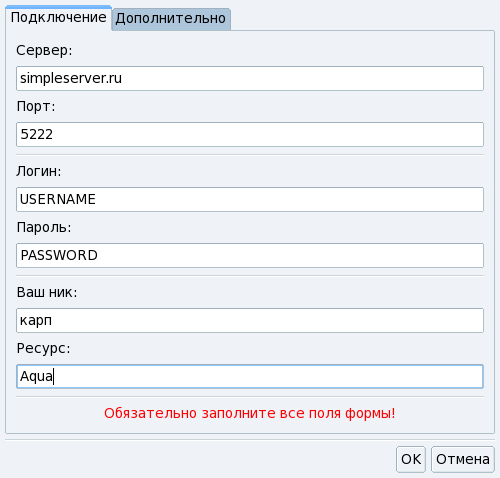Viewport: 500px width, 478px height.
Task: Switch to the Подключение tab
Action: pos(58,17)
